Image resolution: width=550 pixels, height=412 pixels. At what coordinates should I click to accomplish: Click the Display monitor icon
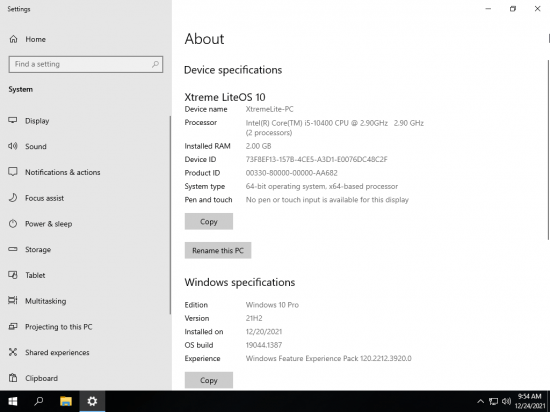(13, 120)
